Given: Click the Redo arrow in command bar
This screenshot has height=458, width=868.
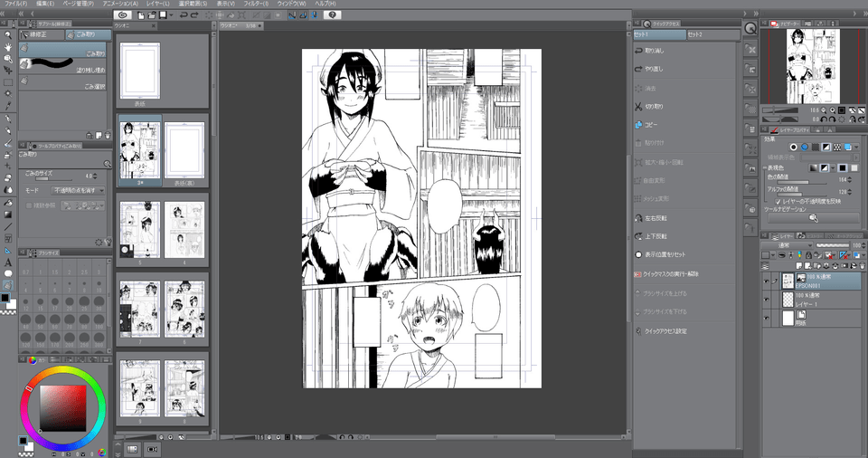Looking at the screenshot, I should tap(194, 15).
